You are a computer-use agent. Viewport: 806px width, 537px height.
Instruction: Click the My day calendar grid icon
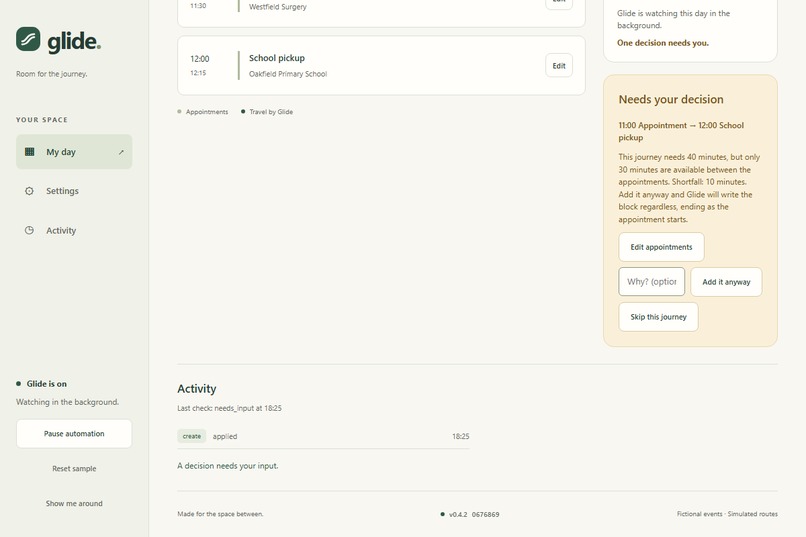click(30, 152)
